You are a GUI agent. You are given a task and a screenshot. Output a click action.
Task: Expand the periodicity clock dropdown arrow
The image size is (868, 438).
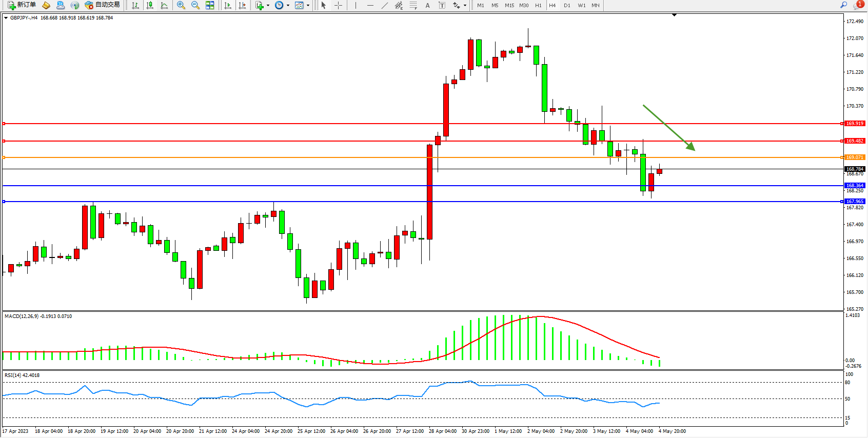[288, 5]
